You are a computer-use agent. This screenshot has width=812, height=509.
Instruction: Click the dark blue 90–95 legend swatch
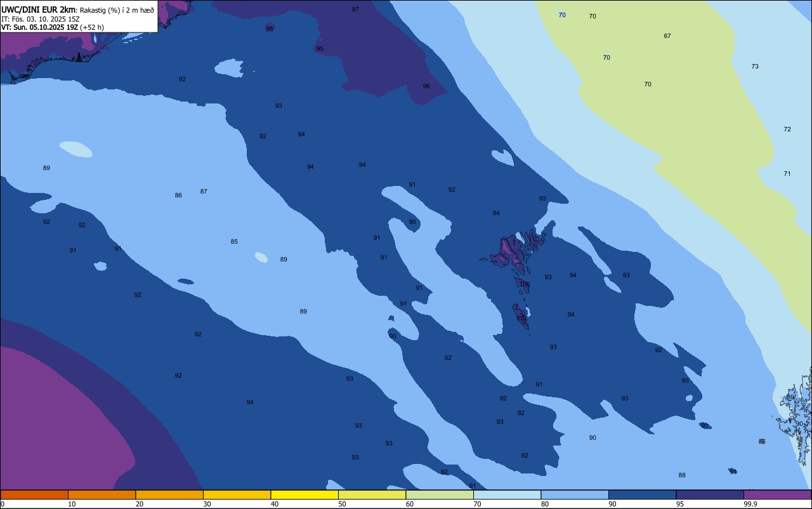pyautogui.click(x=642, y=494)
